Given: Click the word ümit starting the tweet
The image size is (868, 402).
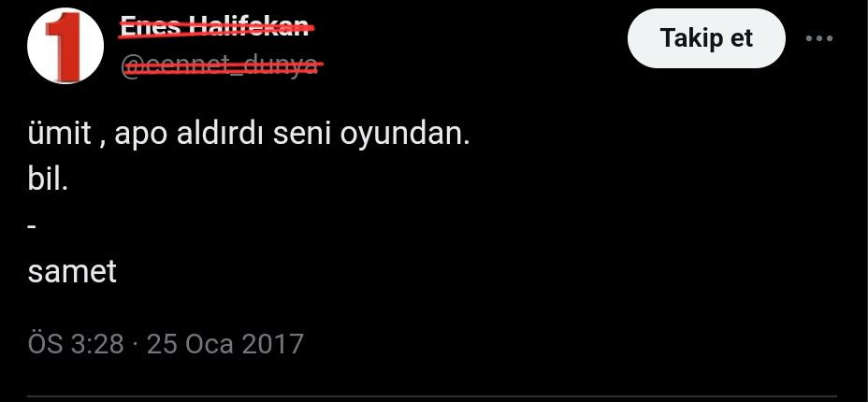Looking at the screenshot, I should (59, 135).
